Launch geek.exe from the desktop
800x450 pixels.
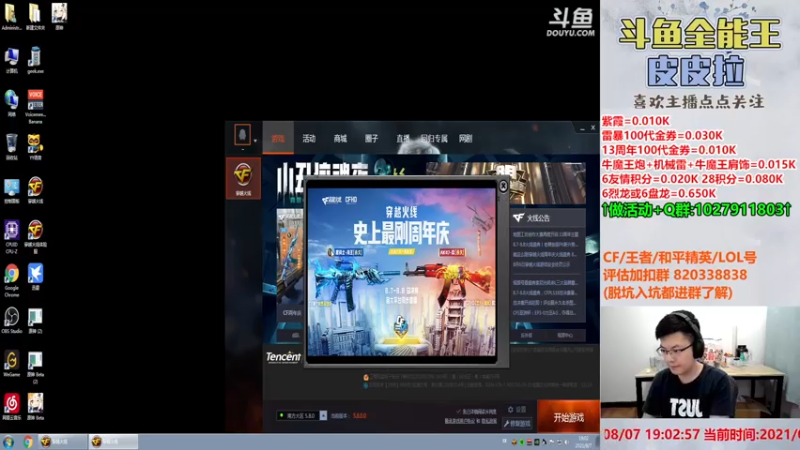[x=35, y=60]
